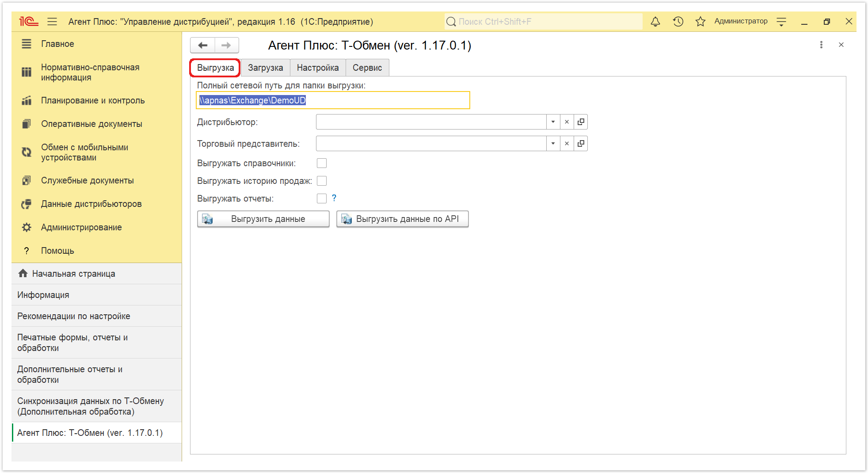868x473 pixels.
Task: Select the Агент Плюс: Т-Обмен open window item
Action: point(96,433)
